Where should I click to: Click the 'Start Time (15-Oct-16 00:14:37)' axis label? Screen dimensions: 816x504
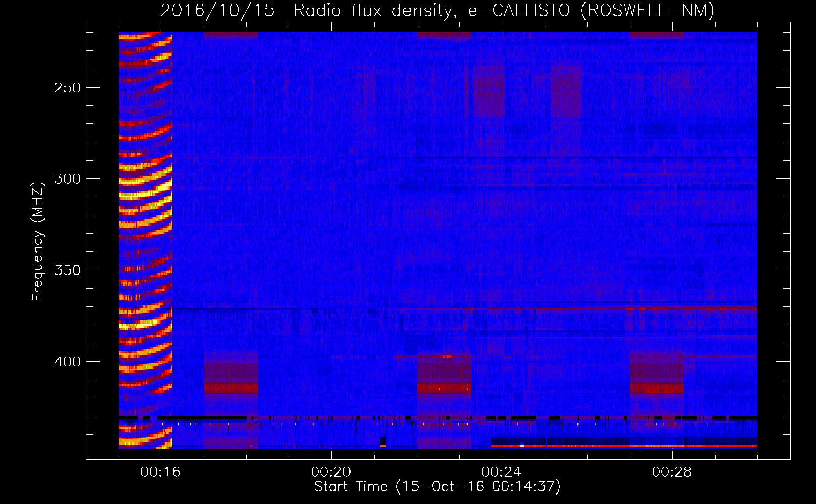437,487
